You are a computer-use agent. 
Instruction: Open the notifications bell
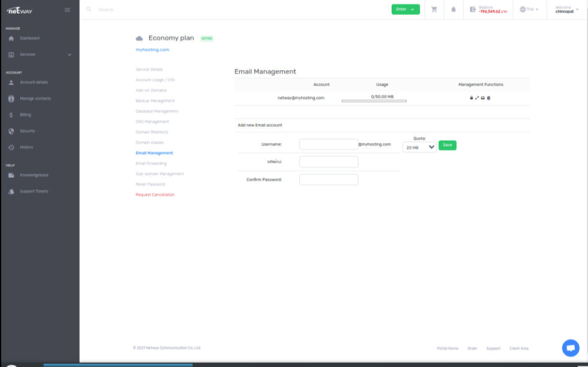(453, 10)
